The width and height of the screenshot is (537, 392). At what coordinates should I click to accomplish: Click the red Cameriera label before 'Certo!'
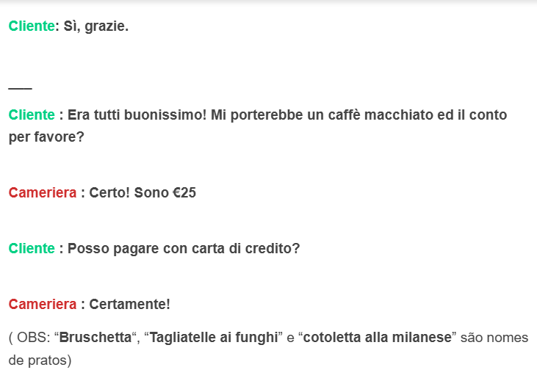click(43, 192)
